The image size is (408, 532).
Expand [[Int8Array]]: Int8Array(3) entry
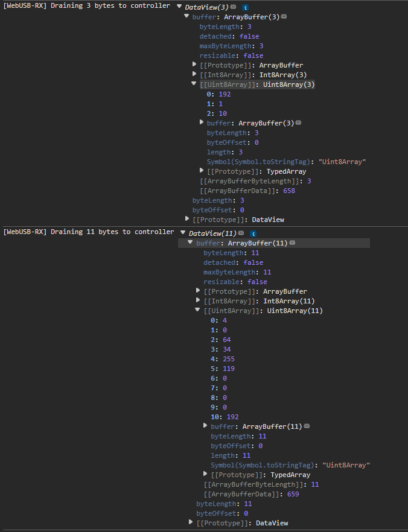(x=195, y=74)
